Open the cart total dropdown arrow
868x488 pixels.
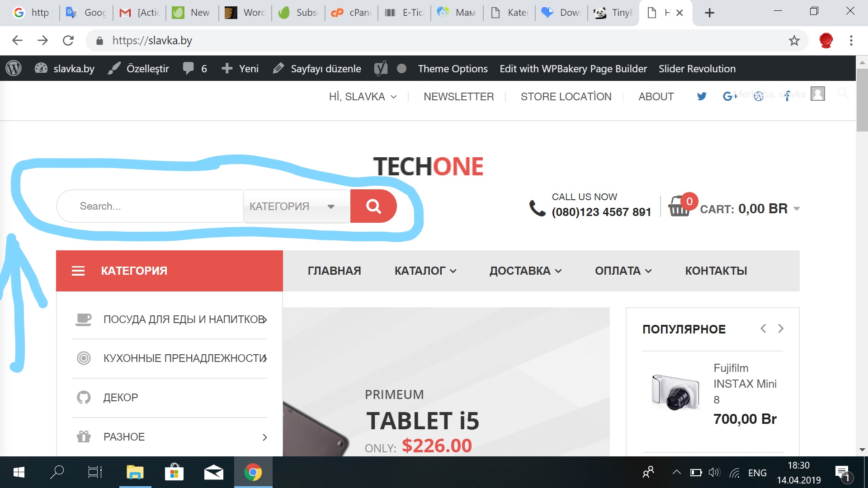797,209
